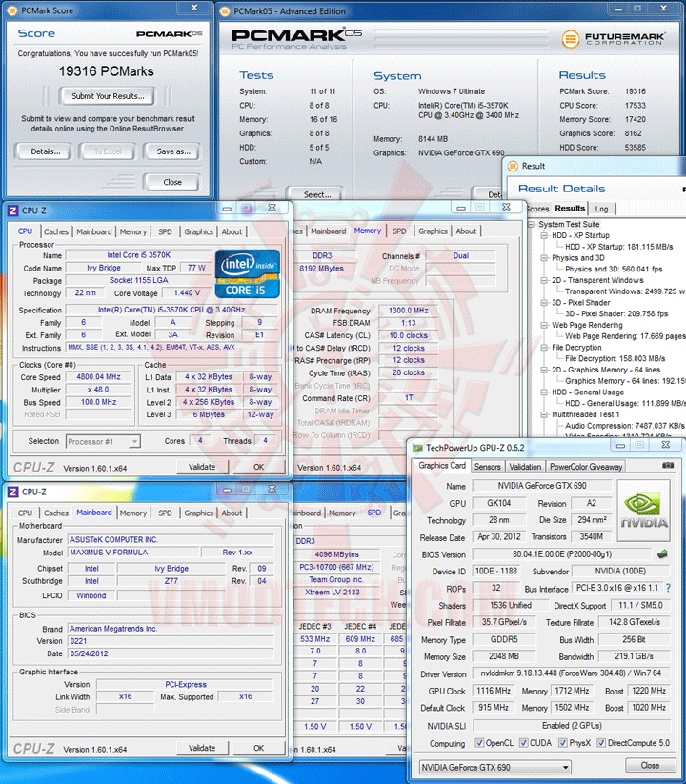Image resolution: width=686 pixels, height=784 pixels.
Task: Open Graphics tab in the CPU-Z Memory window
Action: (x=433, y=231)
